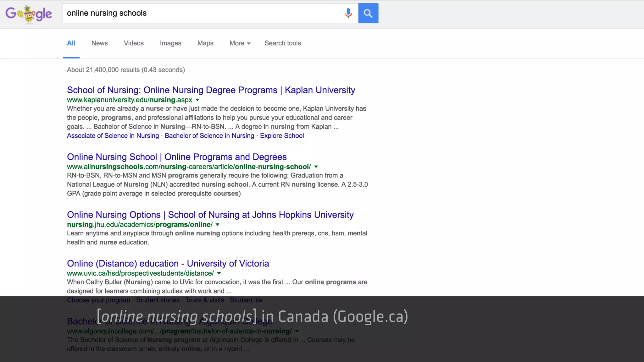Viewport: 644px width, 362px height.
Task: Expand the arrow next to kaplanuniversity.edu URL
Action: click(197, 100)
